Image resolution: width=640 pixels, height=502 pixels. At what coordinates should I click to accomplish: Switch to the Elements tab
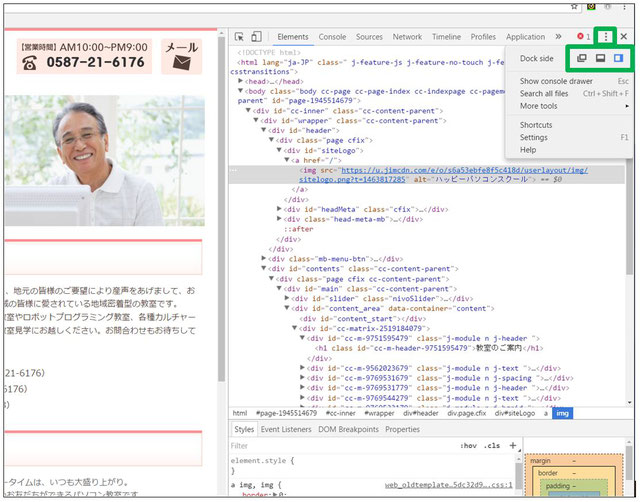293,37
